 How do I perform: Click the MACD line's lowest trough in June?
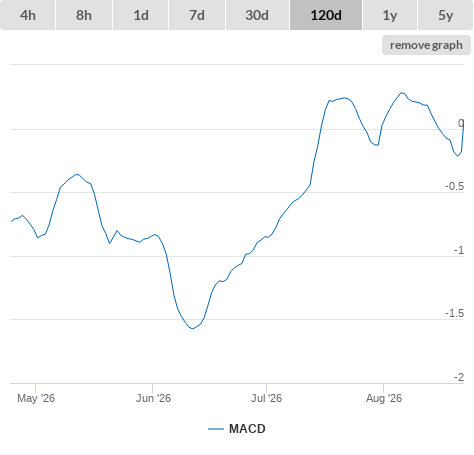point(192,329)
